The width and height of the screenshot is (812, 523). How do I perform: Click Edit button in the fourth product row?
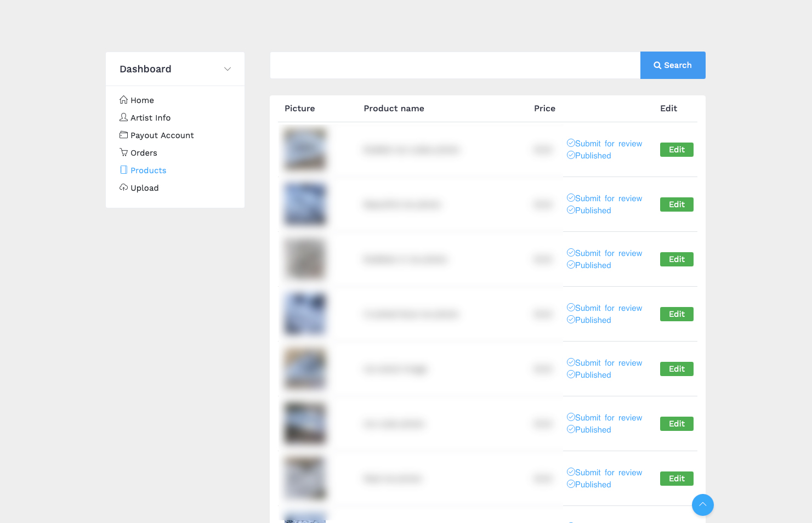677,314
